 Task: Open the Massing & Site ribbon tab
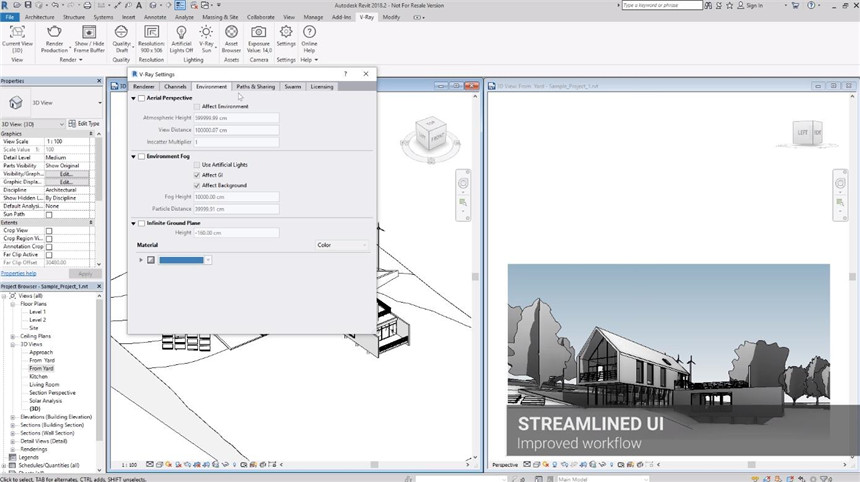pyautogui.click(x=220, y=17)
